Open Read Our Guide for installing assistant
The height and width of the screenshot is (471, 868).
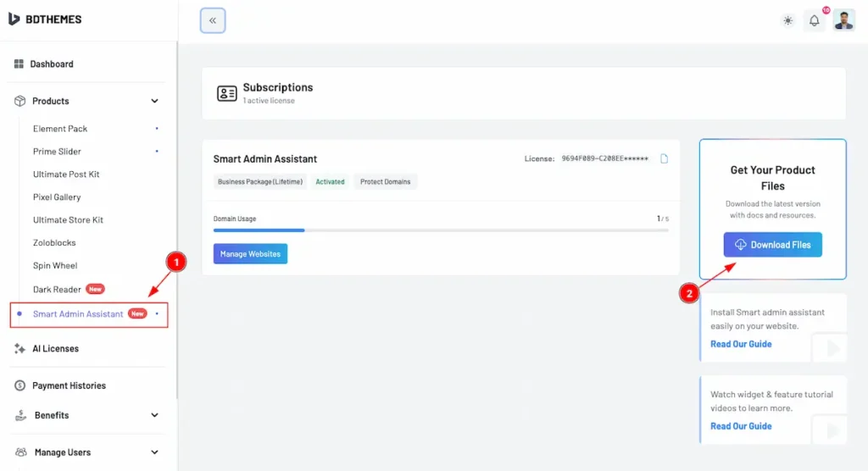[x=741, y=344]
